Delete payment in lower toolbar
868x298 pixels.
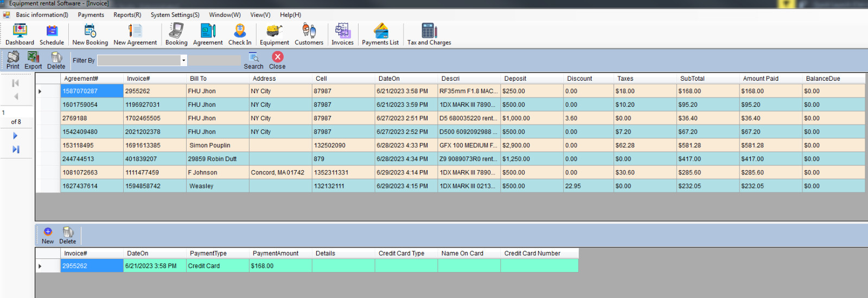coord(68,236)
